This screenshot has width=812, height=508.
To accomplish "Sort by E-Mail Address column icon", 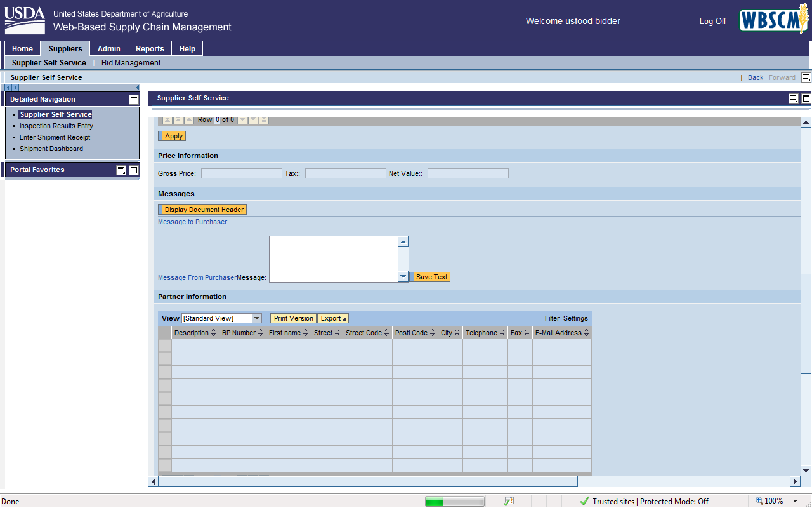I will (x=587, y=333).
